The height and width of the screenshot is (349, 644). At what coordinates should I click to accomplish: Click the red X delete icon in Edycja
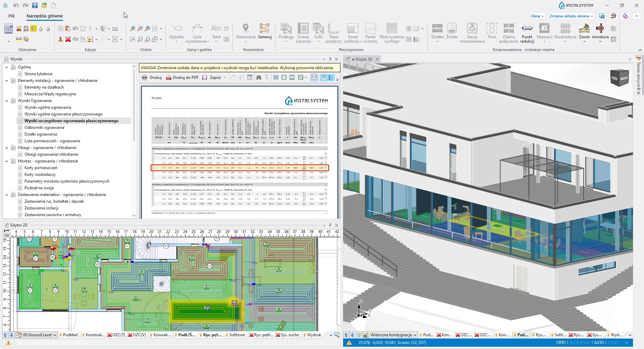pyautogui.click(x=68, y=39)
